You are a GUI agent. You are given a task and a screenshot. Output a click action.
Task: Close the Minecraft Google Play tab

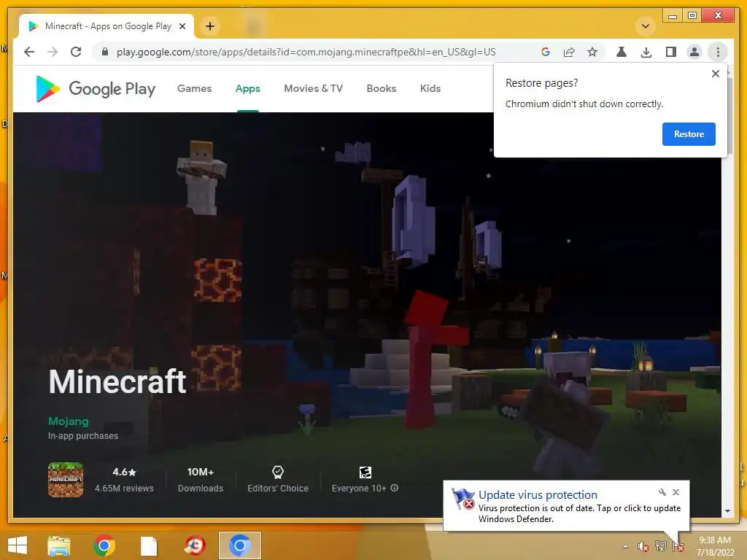[x=182, y=26]
